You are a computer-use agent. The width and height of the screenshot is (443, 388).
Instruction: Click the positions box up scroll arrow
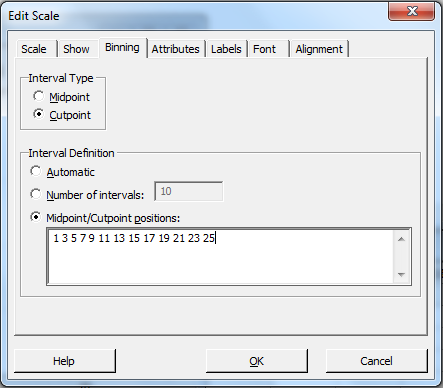(401, 239)
